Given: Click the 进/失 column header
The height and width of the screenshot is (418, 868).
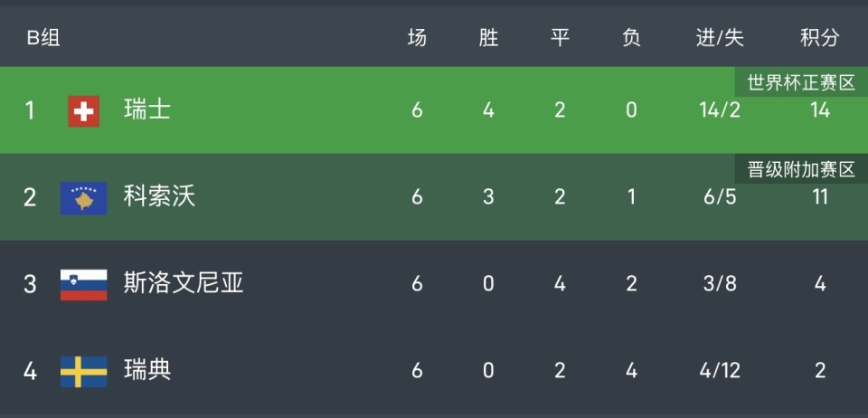Looking at the screenshot, I should [720, 38].
